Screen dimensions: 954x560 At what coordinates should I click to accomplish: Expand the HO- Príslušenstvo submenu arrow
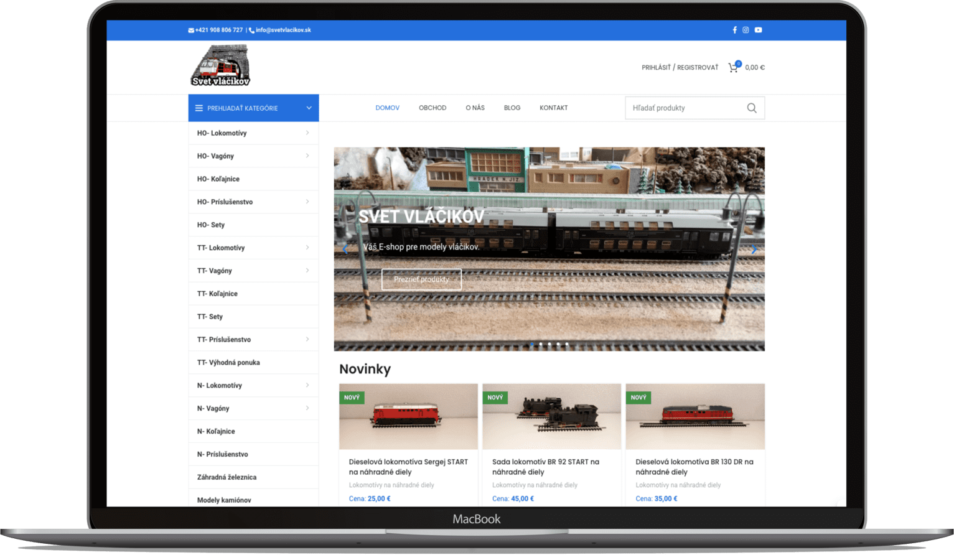coord(307,202)
